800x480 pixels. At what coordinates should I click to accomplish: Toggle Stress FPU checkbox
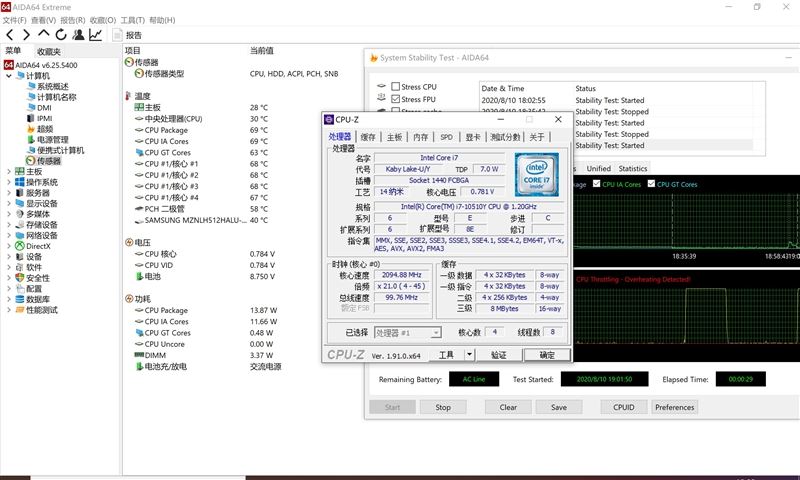click(x=395, y=99)
